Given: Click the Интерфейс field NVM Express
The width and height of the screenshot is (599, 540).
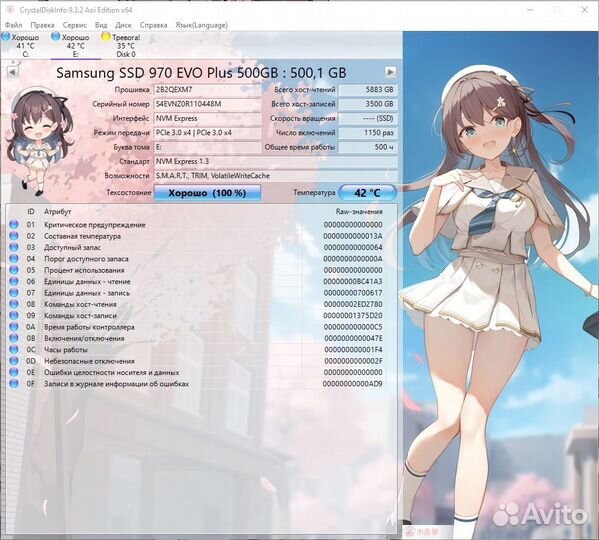Looking at the screenshot, I should pyautogui.click(x=207, y=118).
